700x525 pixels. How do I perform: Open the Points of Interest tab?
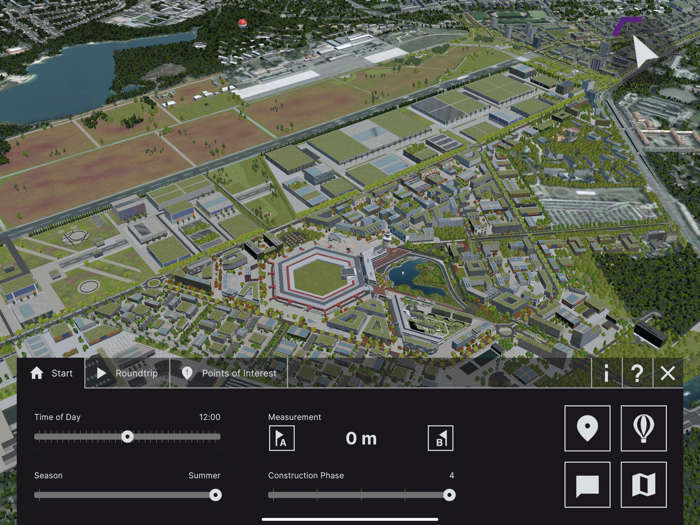click(x=229, y=373)
